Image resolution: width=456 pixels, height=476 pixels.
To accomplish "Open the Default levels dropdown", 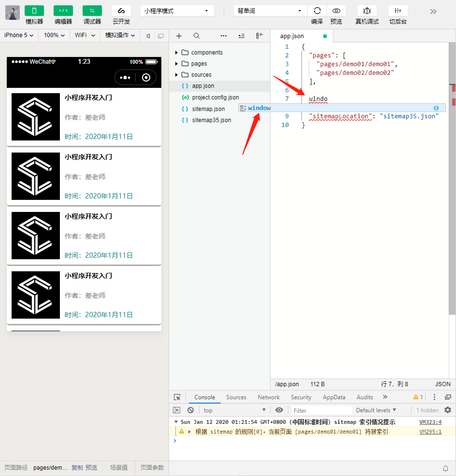I will pos(376,410).
